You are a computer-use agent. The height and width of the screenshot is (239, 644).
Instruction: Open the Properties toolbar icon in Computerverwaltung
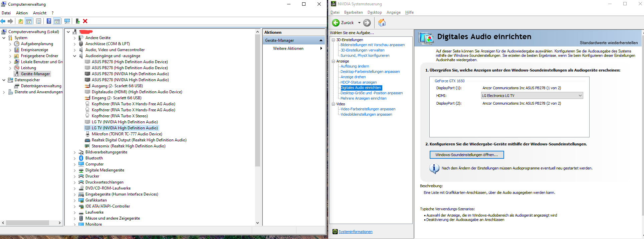click(x=38, y=21)
